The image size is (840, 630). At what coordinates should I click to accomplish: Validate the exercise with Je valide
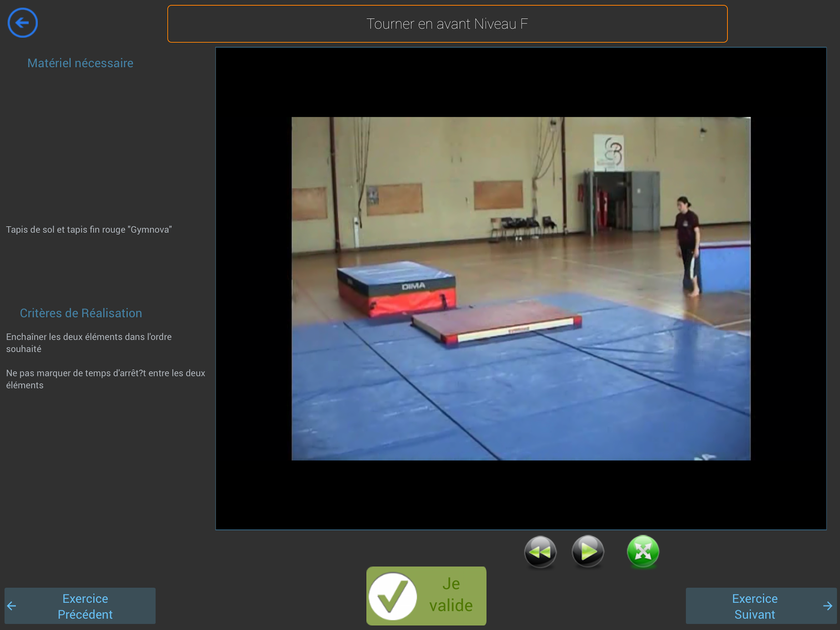point(426,596)
